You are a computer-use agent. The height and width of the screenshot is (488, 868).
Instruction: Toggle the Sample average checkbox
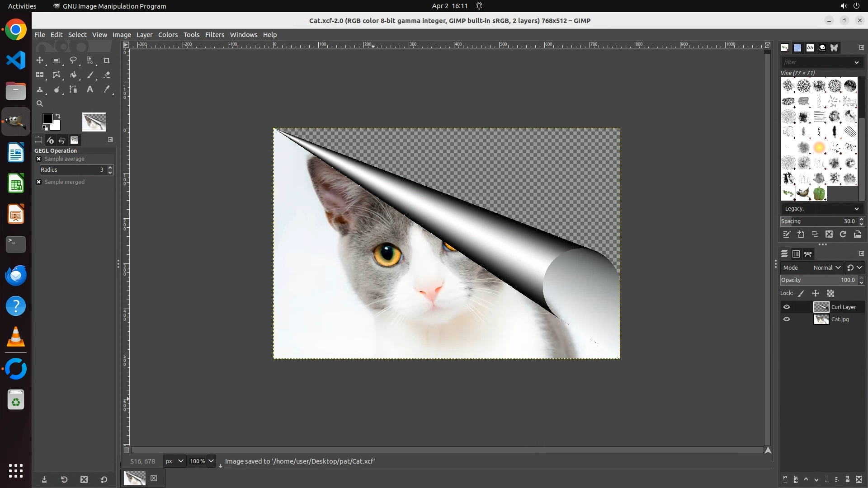click(39, 159)
